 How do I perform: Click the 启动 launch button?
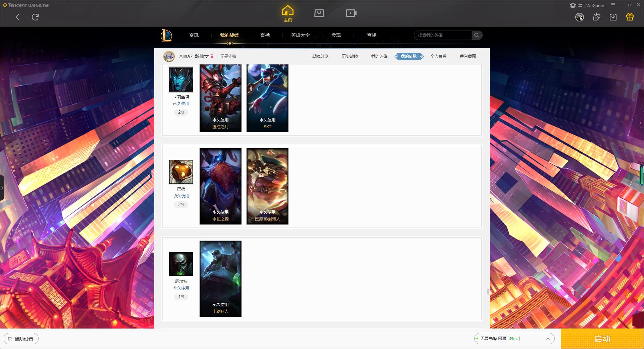602,339
